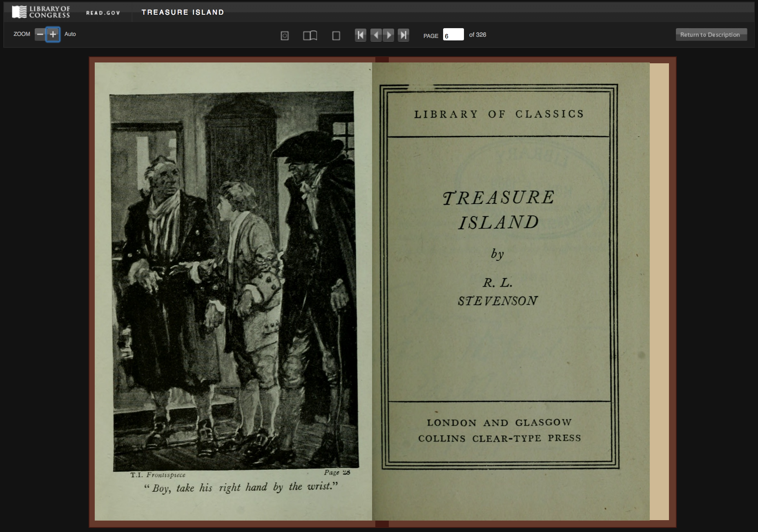Viewport: 758px width, 532px height.
Task: Click READ.GOV to leave the viewer
Action: tap(103, 12)
